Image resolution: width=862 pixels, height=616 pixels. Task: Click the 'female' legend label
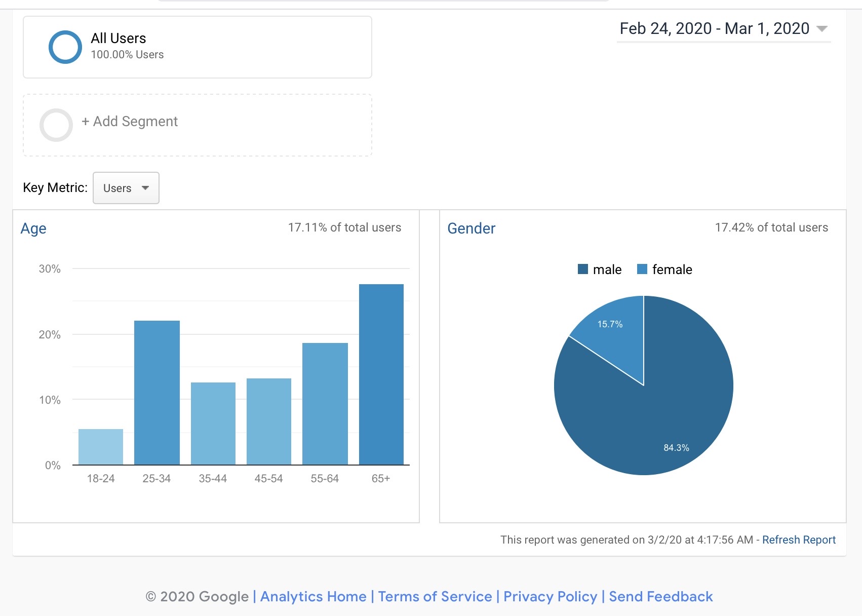pyautogui.click(x=672, y=269)
